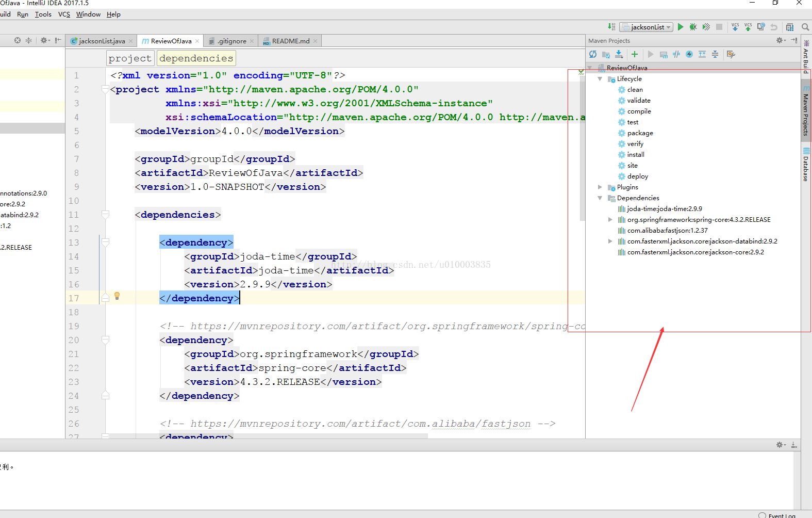Open the Tools menu
The image size is (812, 518).
[43, 14]
